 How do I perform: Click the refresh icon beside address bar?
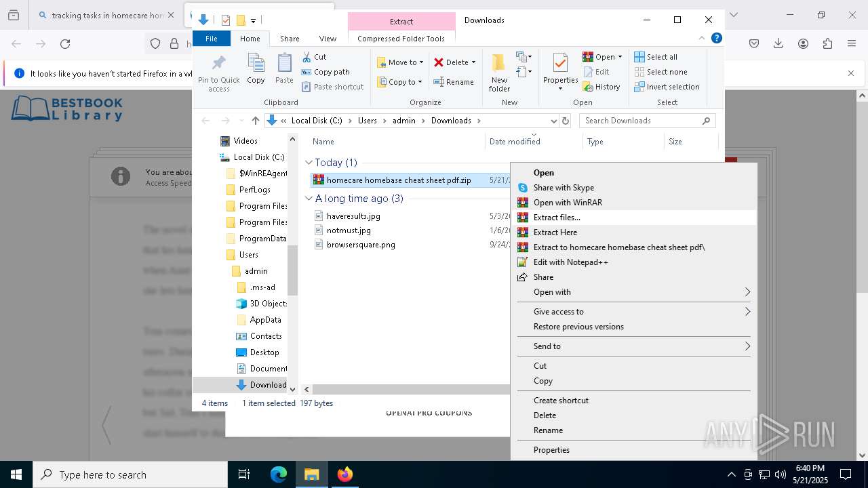click(566, 121)
